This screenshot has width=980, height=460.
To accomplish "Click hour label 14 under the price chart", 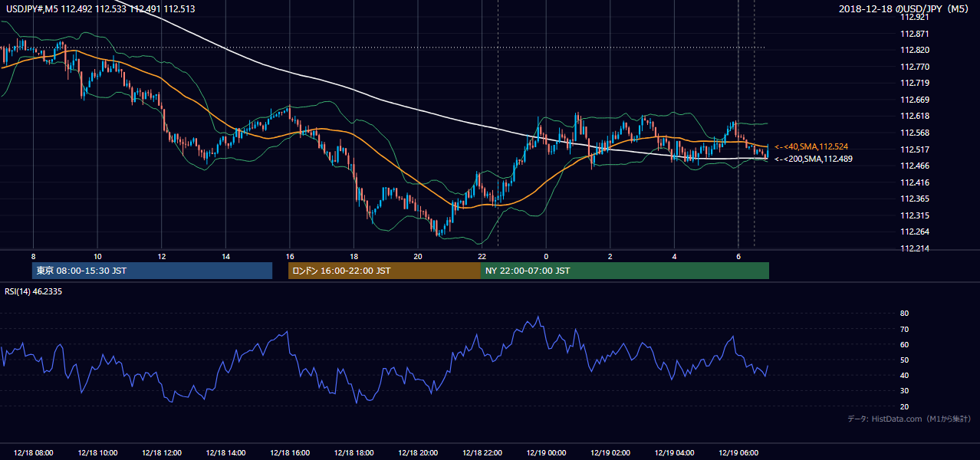I will pos(225,256).
